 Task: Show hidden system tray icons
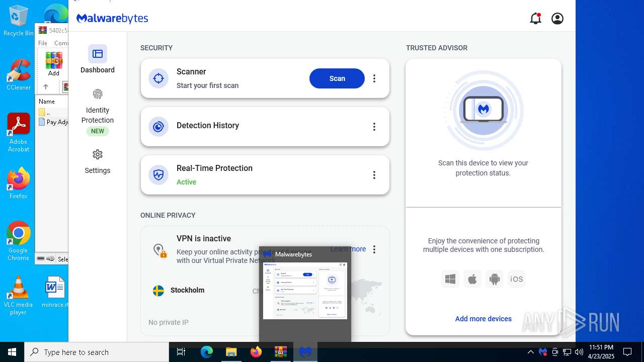coord(531,352)
